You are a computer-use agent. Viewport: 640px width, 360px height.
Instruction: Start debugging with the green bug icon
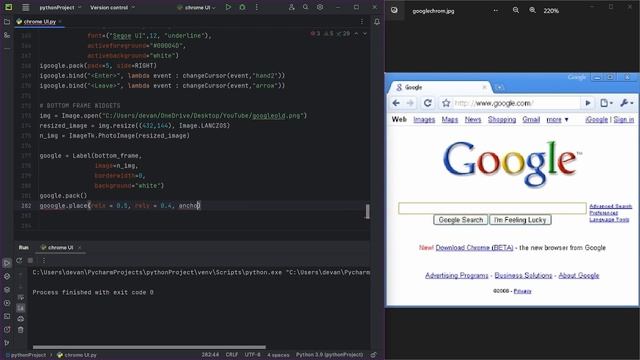(x=242, y=7)
